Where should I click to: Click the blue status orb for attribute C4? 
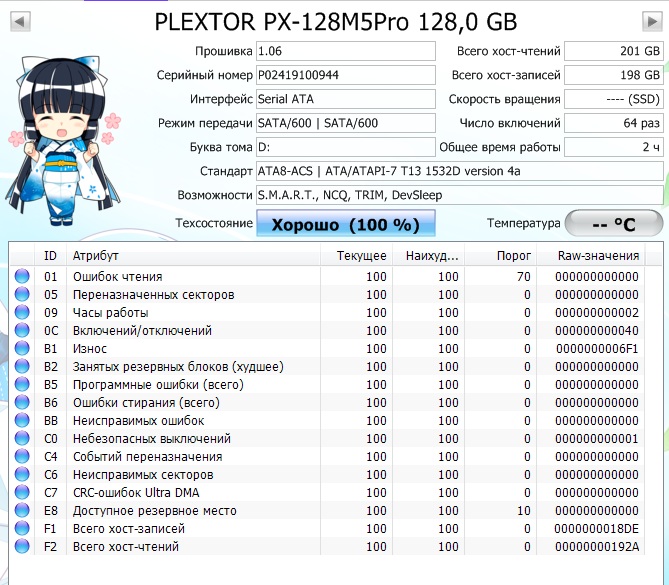click(22, 456)
